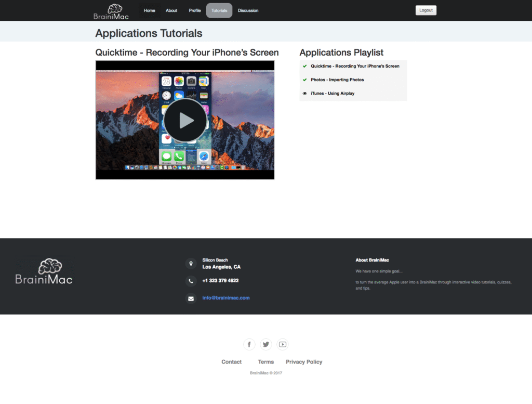The width and height of the screenshot is (532, 404).
Task: Click the BrainiMac logo in the navbar
Action: [x=111, y=11]
